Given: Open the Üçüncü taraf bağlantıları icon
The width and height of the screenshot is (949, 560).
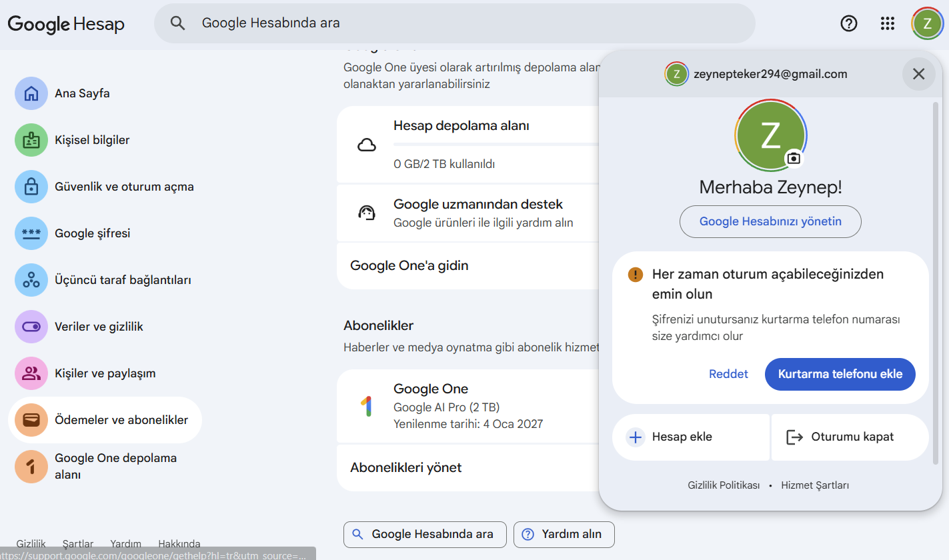Looking at the screenshot, I should 31,280.
